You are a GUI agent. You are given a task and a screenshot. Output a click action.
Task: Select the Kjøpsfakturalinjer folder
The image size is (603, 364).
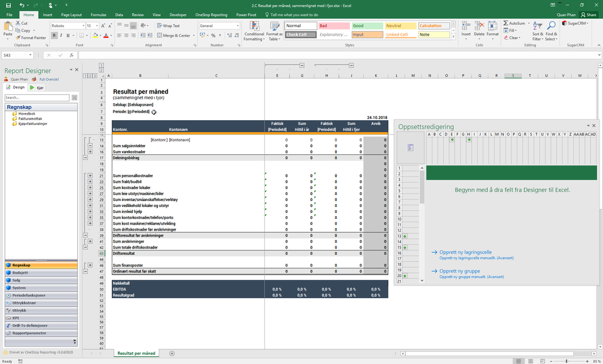tap(30, 124)
